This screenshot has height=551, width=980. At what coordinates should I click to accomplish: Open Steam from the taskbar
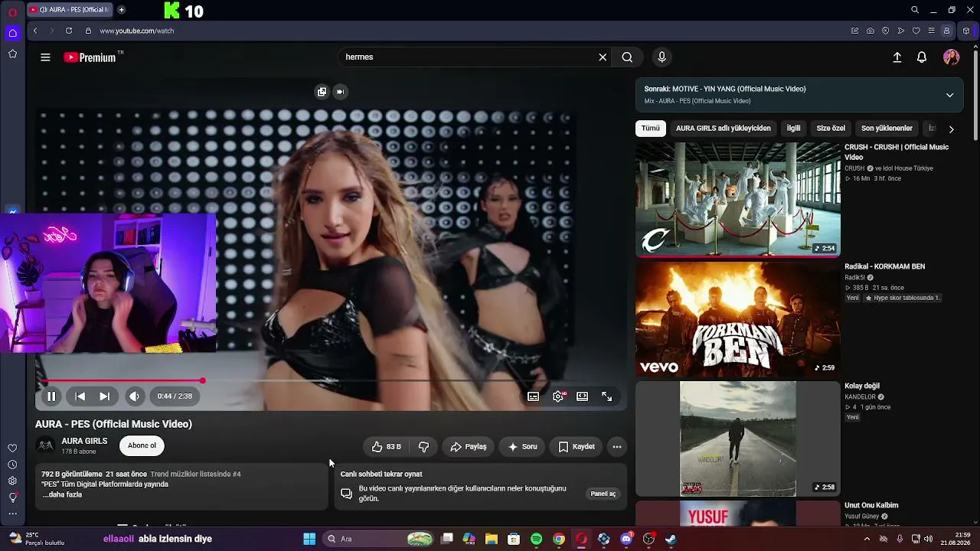[x=671, y=539]
